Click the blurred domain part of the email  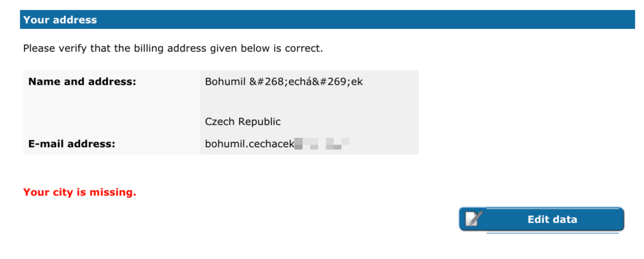tap(321, 143)
